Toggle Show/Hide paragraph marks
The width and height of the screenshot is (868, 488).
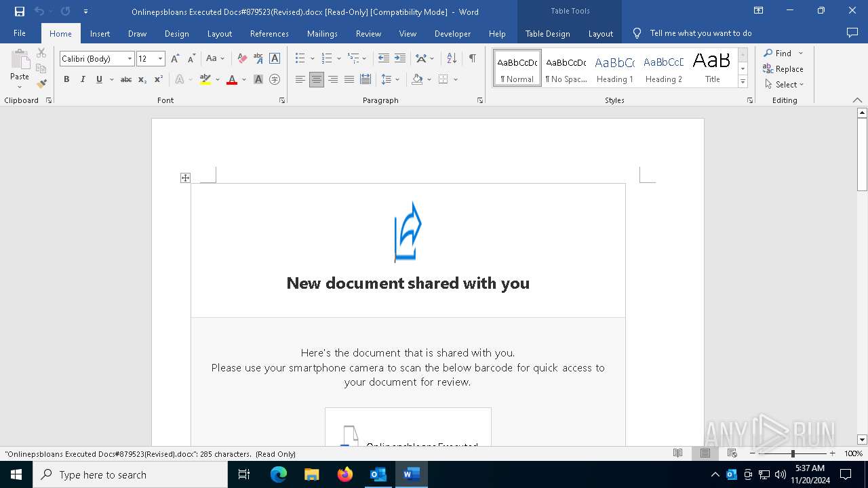pyautogui.click(x=472, y=59)
